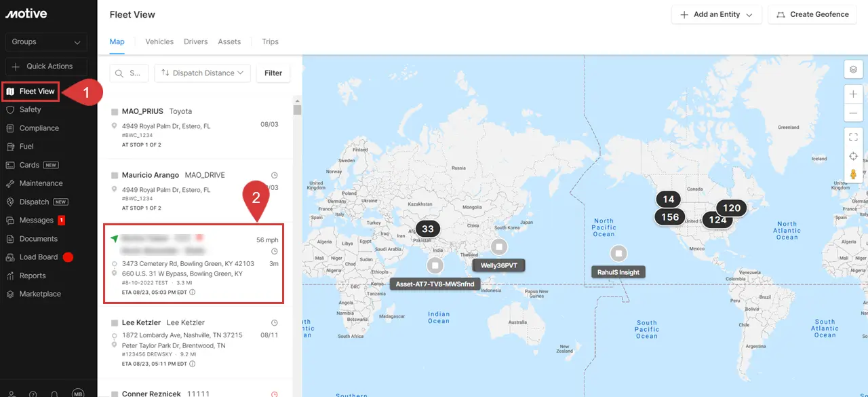
Task: Toggle fullscreen map view
Action: pyautogui.click(x=853, y=136)
